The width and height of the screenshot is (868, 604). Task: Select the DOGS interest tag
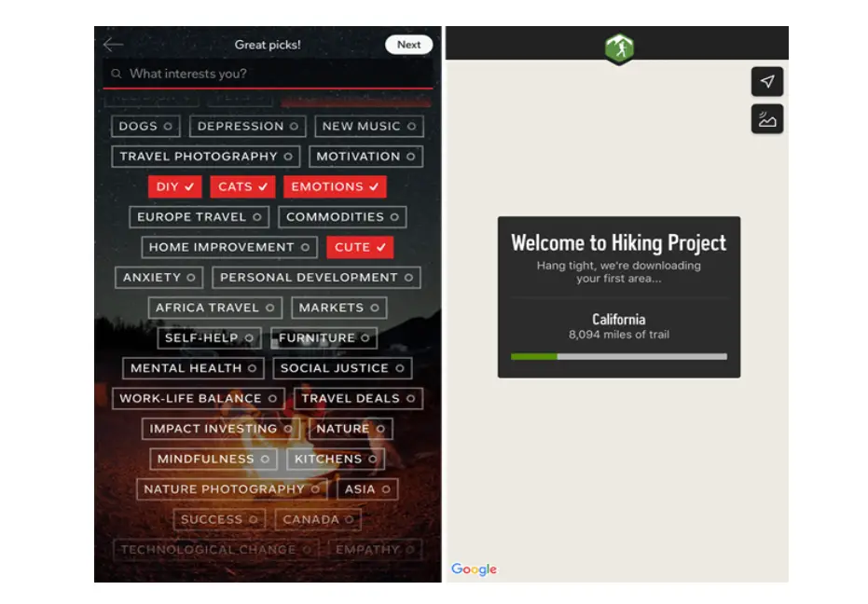[x=145, y=126]
